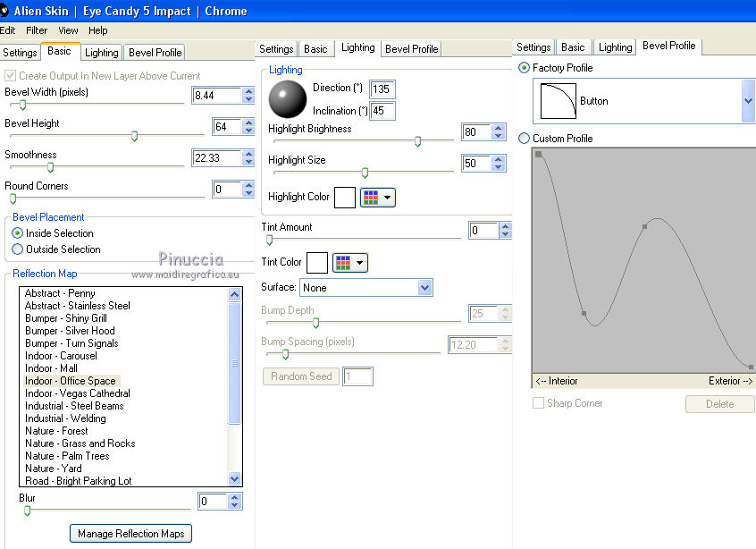Image resolution: width=756 pixels, height=549 pixels.
Task: Select 'Nature - Grass and Rocks' reflection map
Action: [80, 443]
